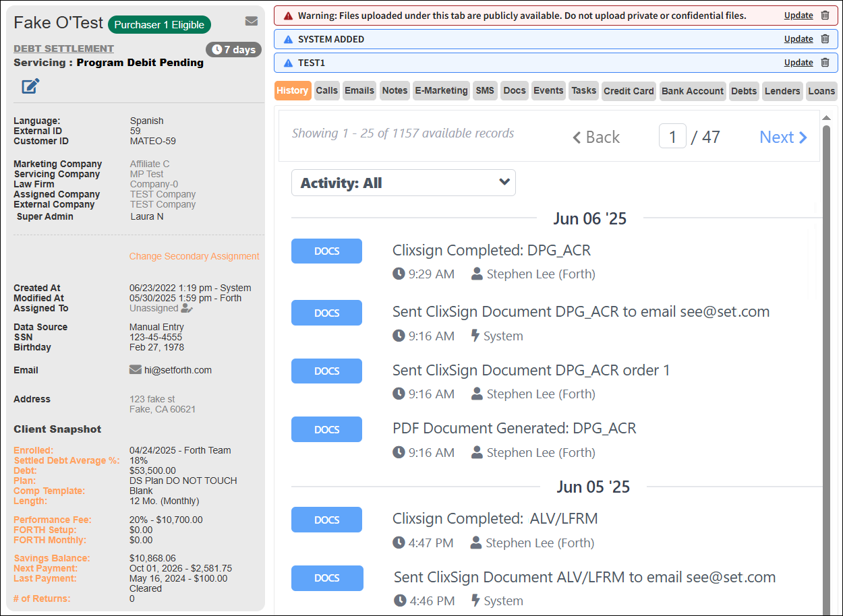
Task: Click the red warning triangle icon
Action: (289, 16)
